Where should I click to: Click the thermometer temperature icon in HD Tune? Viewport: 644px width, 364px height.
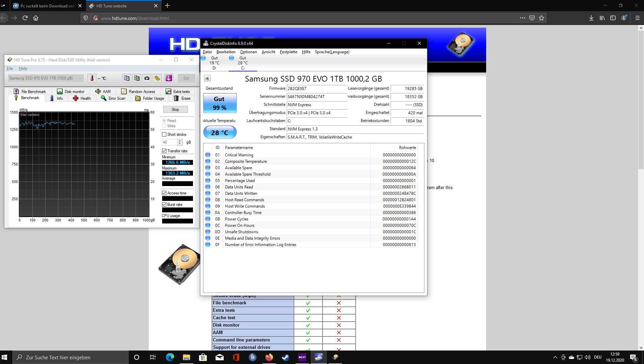[x=92, y=78]
